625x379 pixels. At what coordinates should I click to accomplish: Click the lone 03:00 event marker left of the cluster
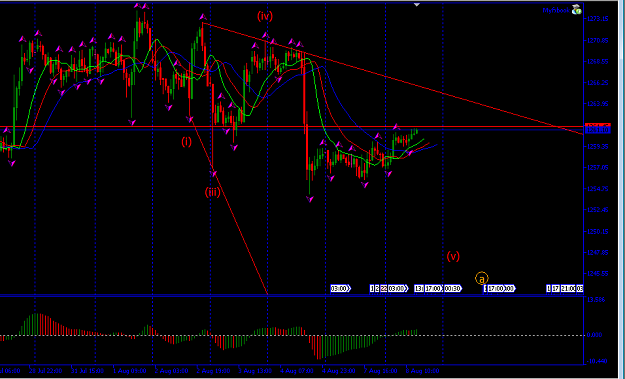(340, 288)
